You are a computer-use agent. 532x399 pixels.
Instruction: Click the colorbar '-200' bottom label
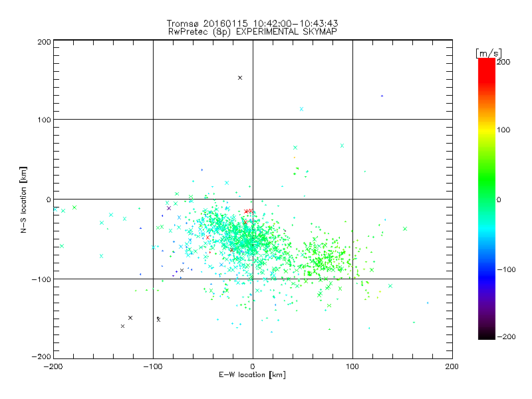[506, 336]
